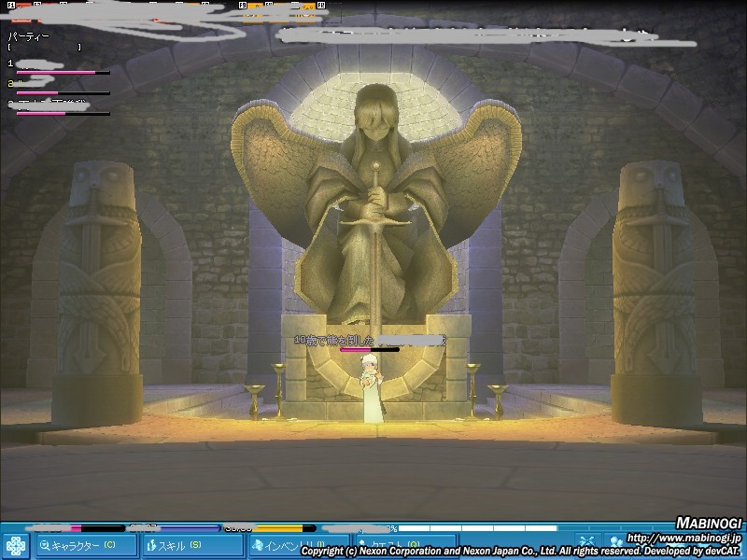Screen dimensions: 747x560
Task: Click the pink HP gauge in bottom bar
Action: coord(76,528)
